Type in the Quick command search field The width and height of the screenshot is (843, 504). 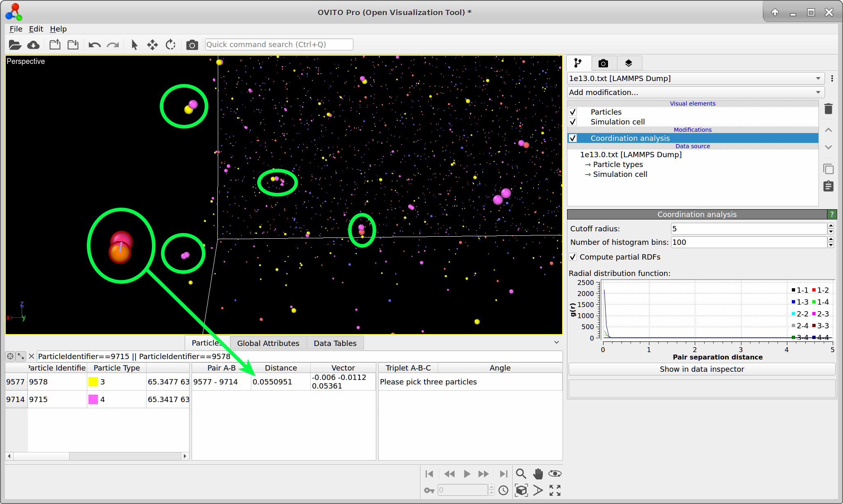click(279, 44)
